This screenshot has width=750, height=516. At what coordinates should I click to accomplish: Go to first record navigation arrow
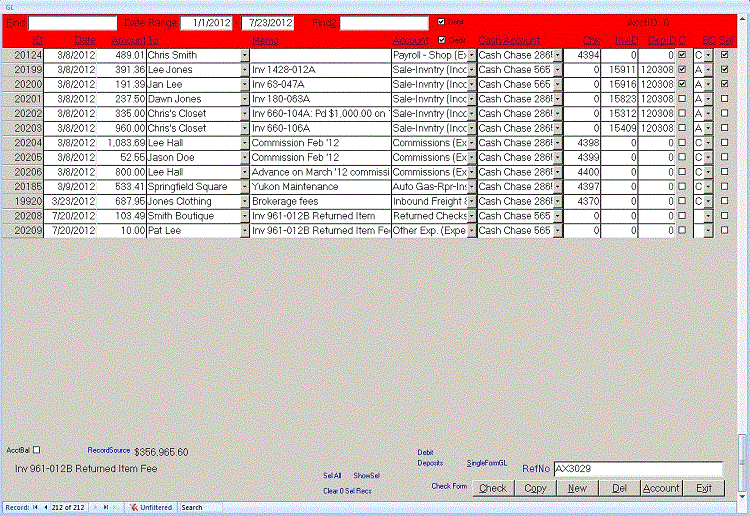click(x=36, y=508)
